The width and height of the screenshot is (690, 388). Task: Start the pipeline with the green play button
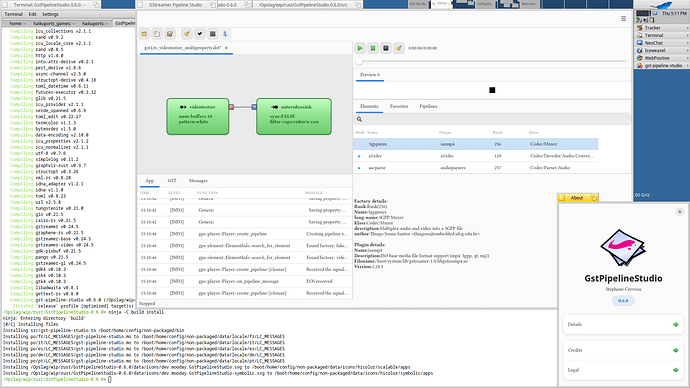pos(360,48)
